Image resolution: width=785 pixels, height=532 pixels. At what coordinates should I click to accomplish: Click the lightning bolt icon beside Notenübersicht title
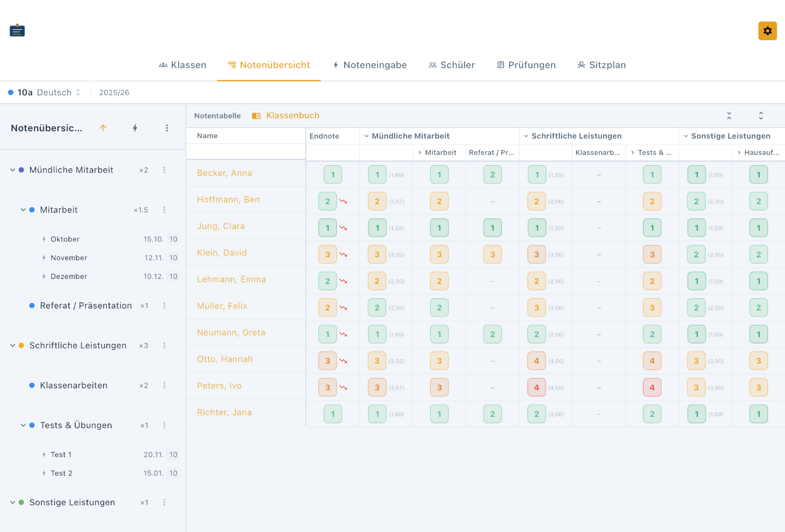135,128
